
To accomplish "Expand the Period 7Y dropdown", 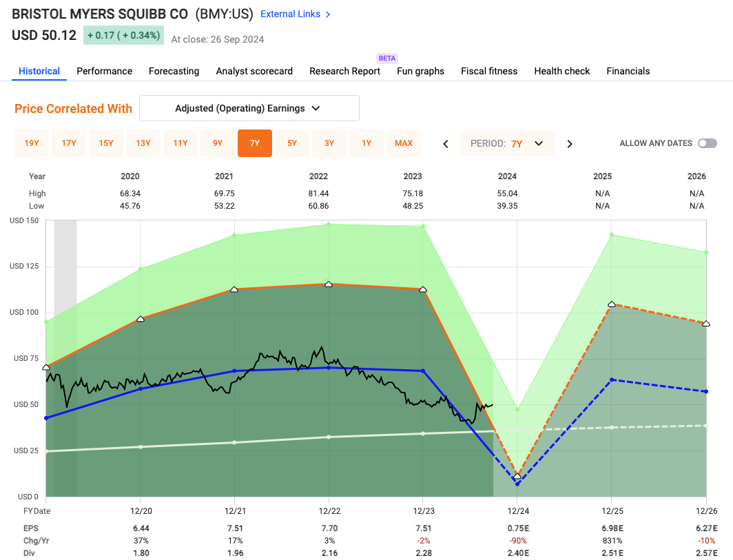I will pyautogui.click(x=507, y=143).
